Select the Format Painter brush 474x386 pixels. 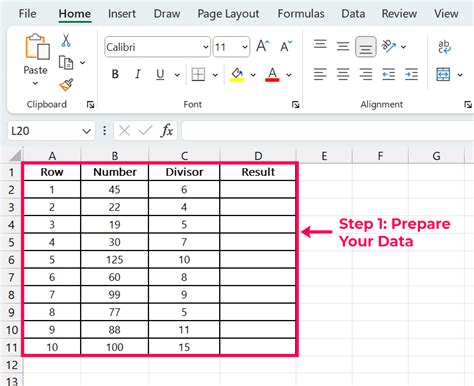66,85
